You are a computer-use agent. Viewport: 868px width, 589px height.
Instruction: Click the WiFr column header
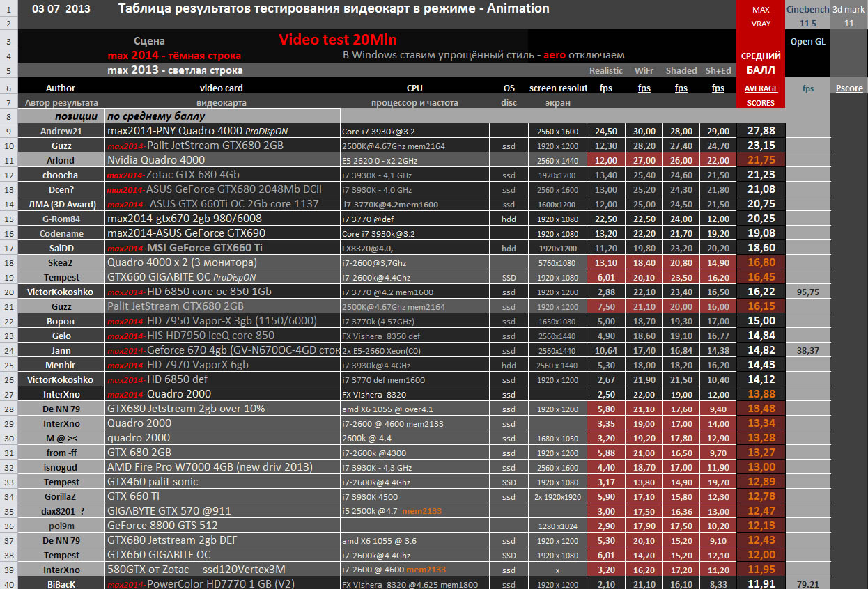pyautogui.click(x=644, y=70)
